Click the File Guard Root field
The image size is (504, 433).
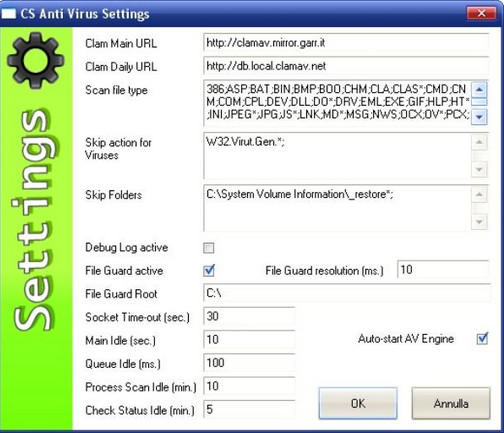pyautogui.click(x=347, y=293)
